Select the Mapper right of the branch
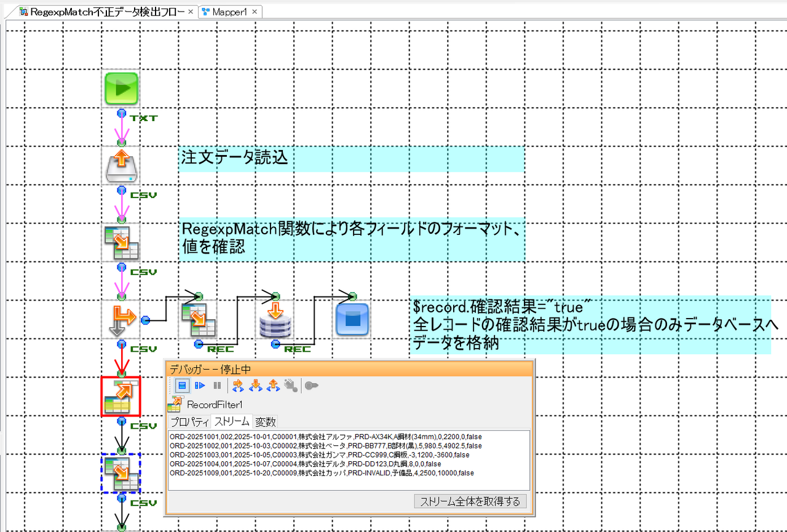Viewport: 787px width, 532px height. [198, 320]
